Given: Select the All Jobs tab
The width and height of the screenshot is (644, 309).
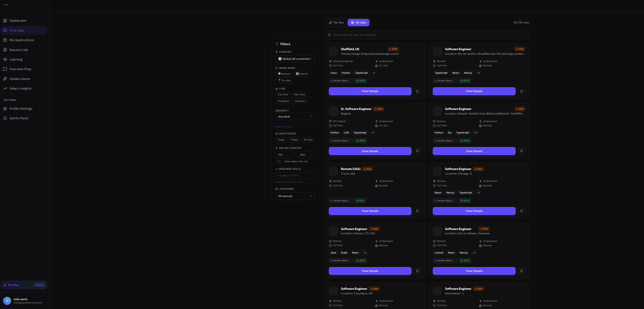Looking at the screenshot, I should point(358,22).
